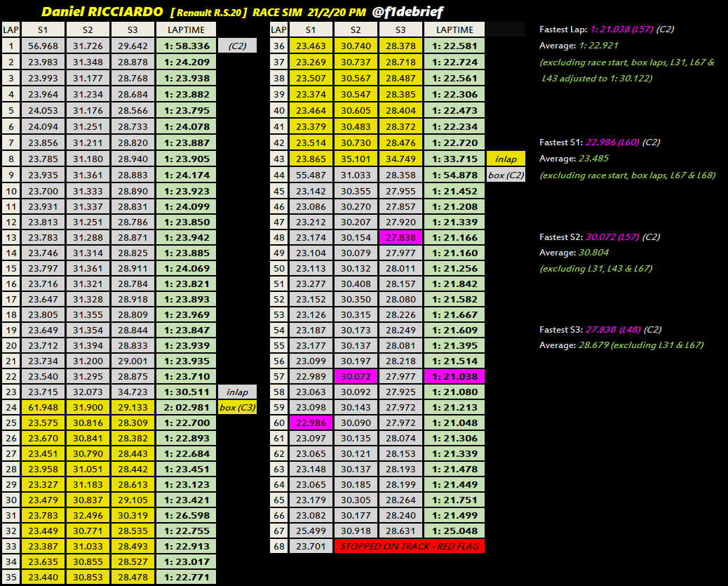Viewport: 728px width, 586px height.
Task: Select laptime 1:33.715 on lap 43
Action: (x=454, y=159)
